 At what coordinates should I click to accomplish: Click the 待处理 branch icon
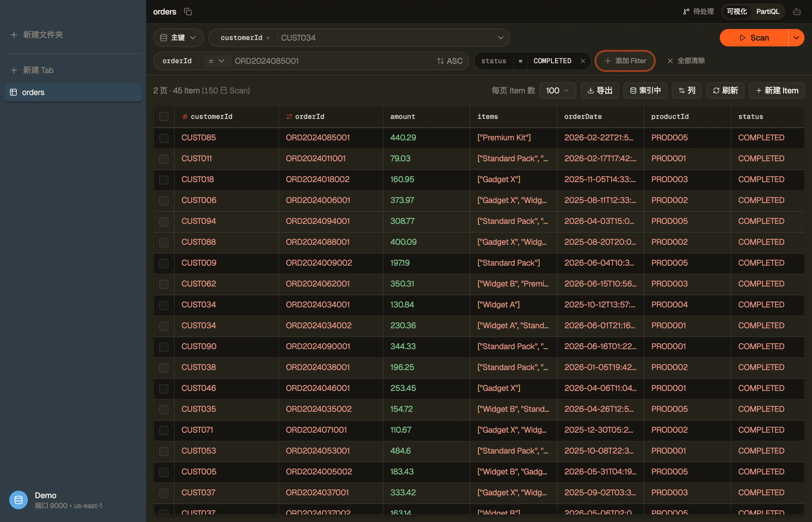(x=686, y=12)
